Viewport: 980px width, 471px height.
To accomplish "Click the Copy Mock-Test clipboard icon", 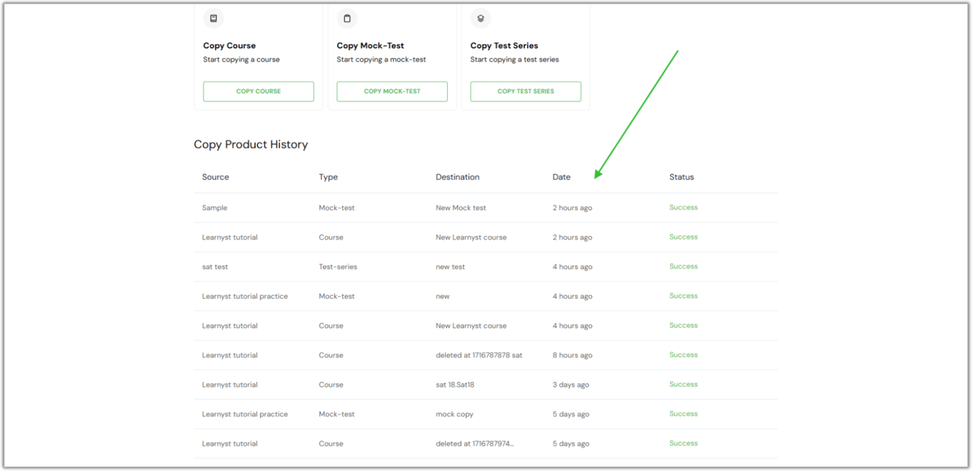I will click(x=346, y=18).
